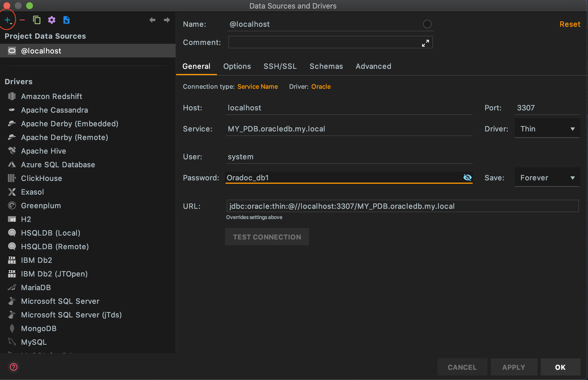The height and width of the screenshot is (380, 588).
Task: Open the Schemas tab
Action: [326, 66]
